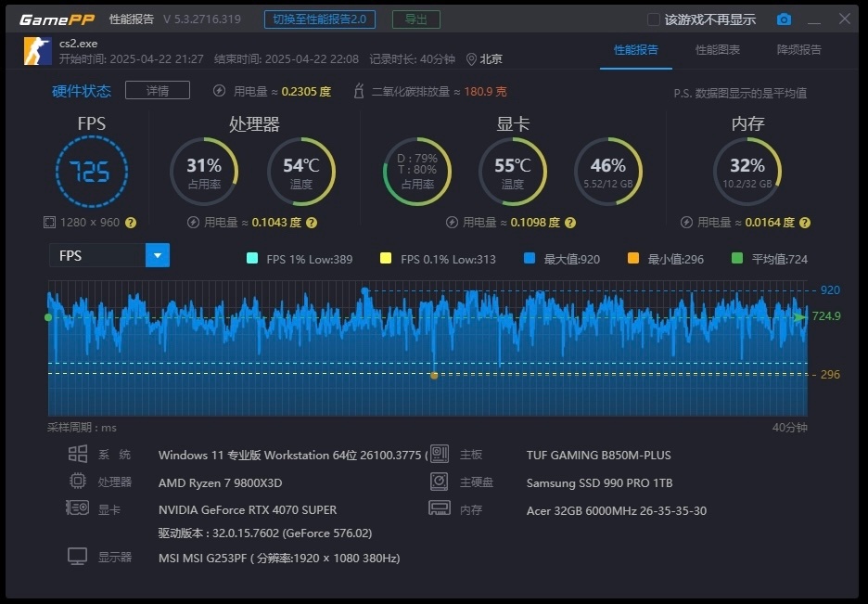This screenshot has height=604, width=868.
Task: Click the FPS dropdown field
Action: 109,255
